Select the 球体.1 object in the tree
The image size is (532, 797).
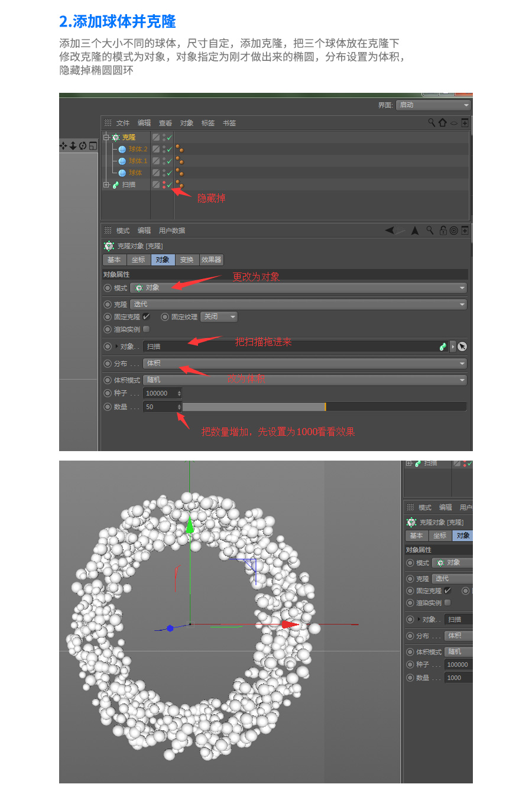click(x=138, y=161)
